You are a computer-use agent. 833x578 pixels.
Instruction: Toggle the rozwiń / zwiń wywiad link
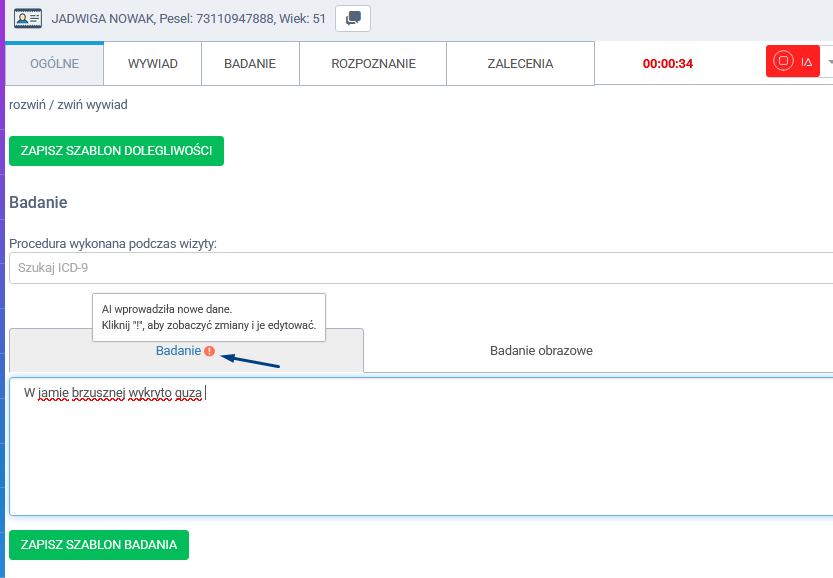[68, 104]
